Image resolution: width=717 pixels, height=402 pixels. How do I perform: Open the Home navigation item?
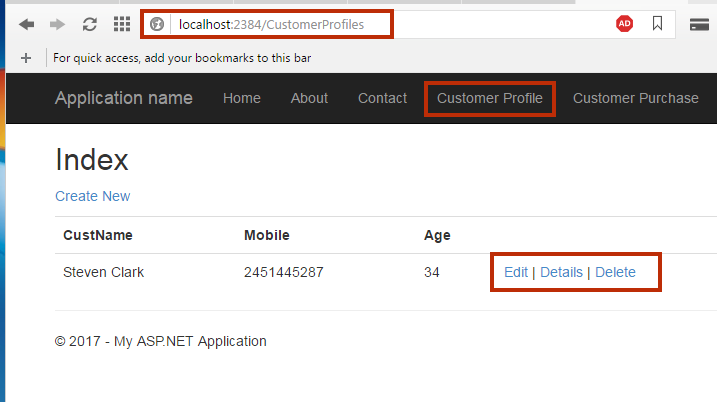(242, 98)
